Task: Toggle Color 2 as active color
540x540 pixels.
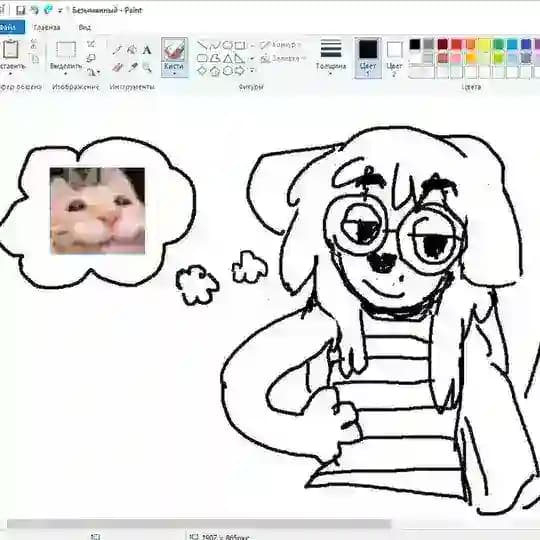Action: click(x=394, y=58)
